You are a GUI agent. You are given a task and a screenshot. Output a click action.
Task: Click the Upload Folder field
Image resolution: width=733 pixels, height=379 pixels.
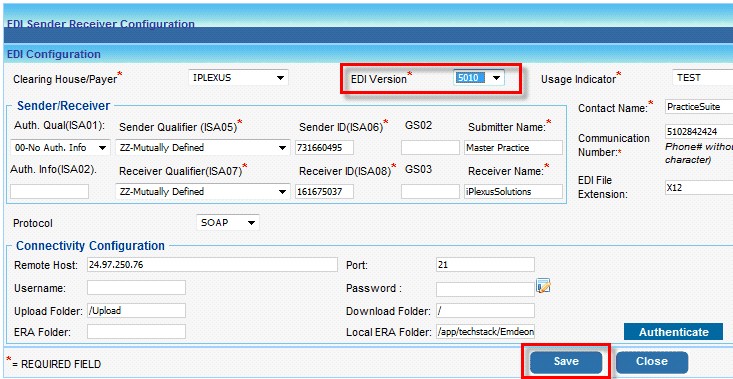click(x=137, y=310)
